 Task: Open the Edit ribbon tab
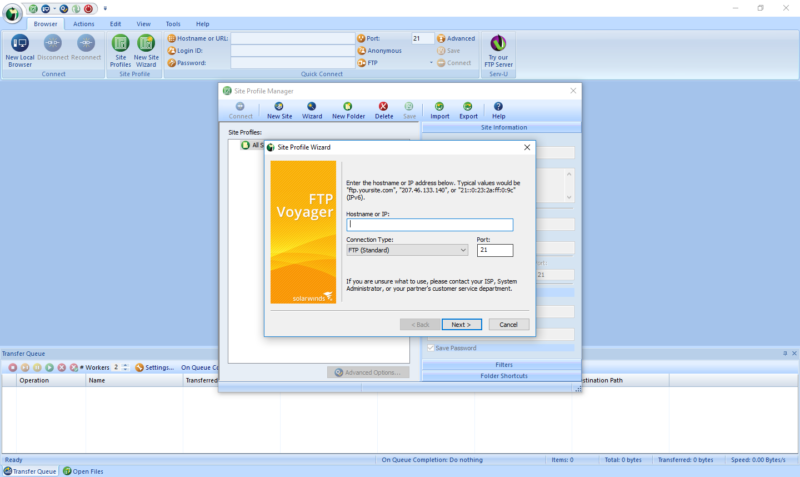click(115, 24)
